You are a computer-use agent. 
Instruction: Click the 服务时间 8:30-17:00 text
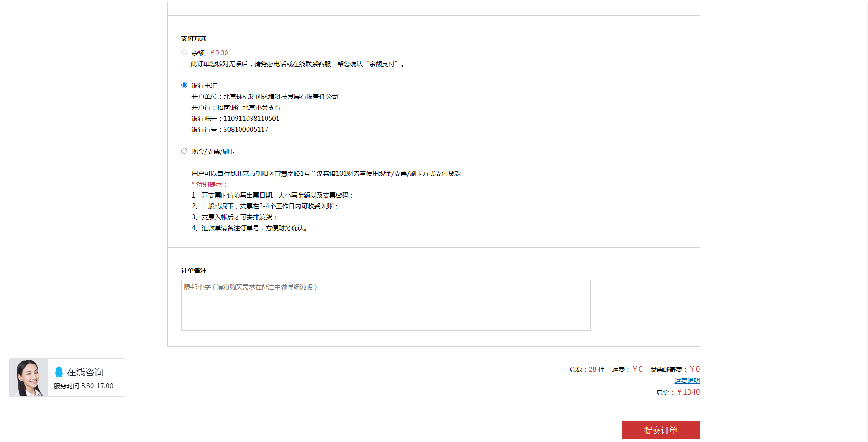coord(83,386)
